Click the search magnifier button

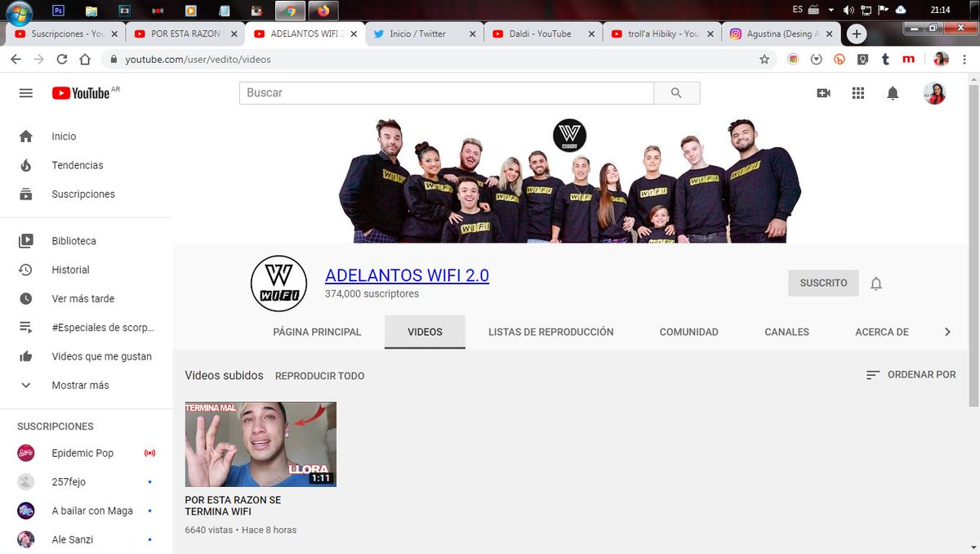[x=676, y=93]
